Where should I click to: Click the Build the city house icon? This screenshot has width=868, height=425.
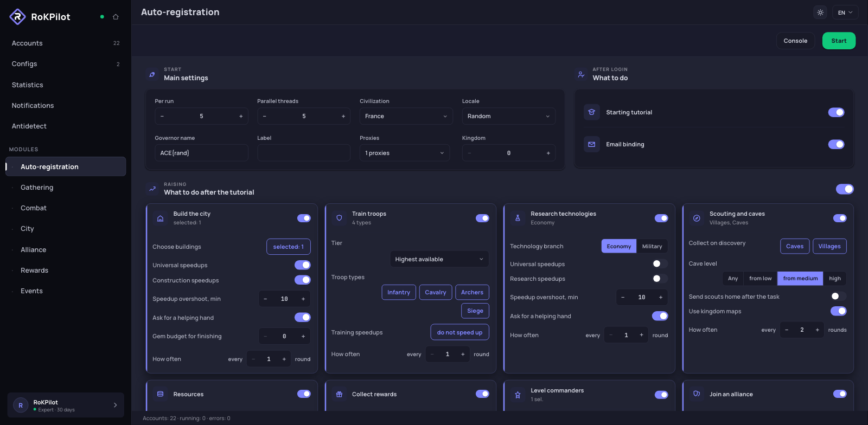pos(160,218)
